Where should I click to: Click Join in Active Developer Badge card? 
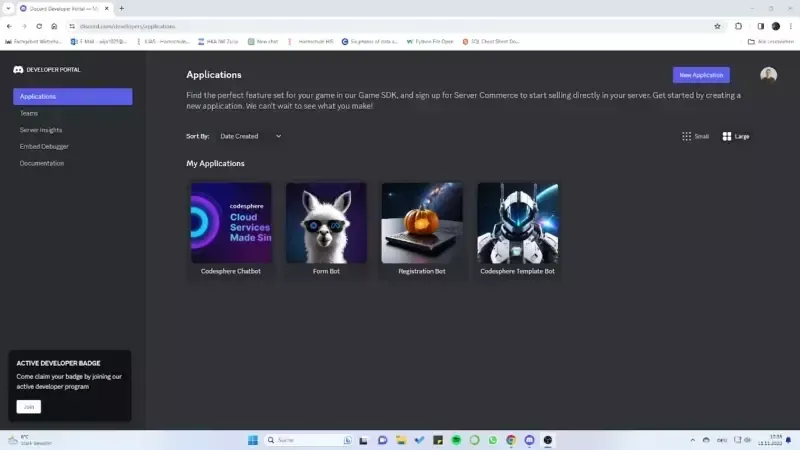pyautogui.click(x=29, y=407)
